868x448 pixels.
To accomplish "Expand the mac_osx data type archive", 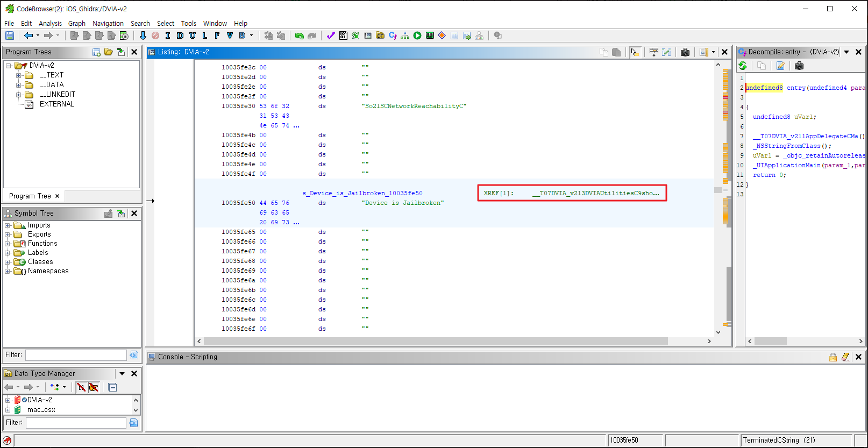I will [8, 410].
